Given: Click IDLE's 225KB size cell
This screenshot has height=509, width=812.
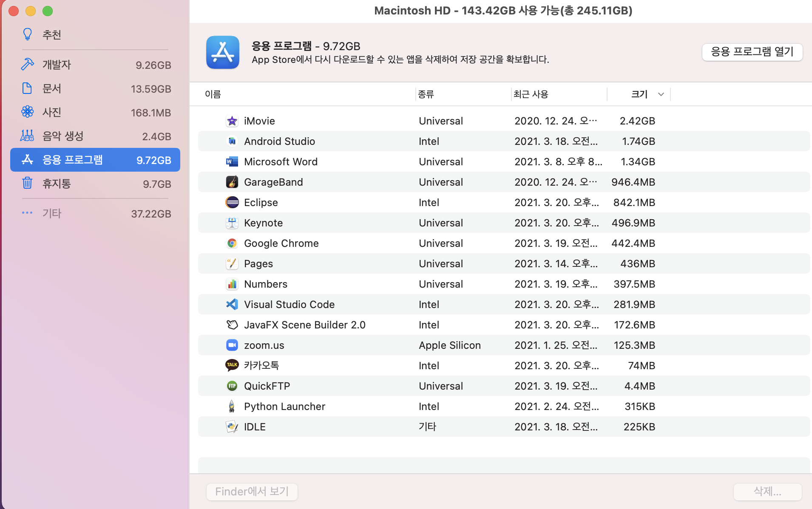Looking at the screenshot, I should [x=639, y=427].
